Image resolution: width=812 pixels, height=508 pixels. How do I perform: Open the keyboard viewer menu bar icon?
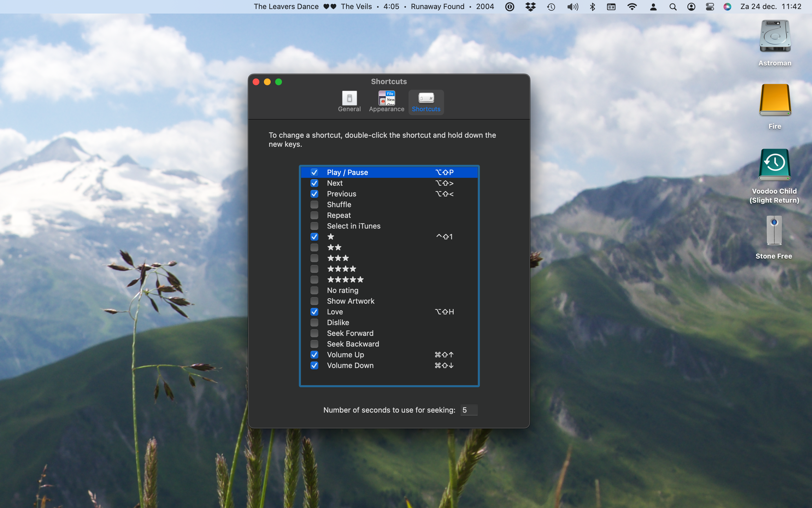[611, 7]
